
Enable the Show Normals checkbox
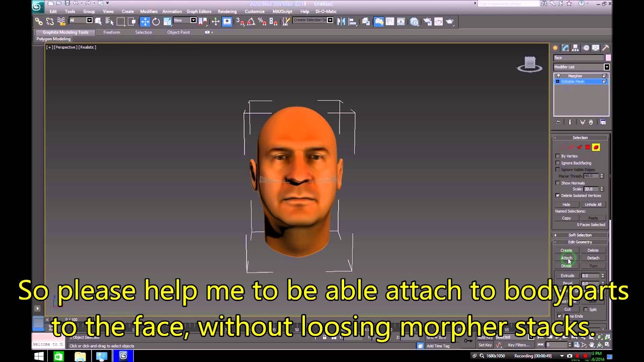pyautogui.click(x=557, y=183)
